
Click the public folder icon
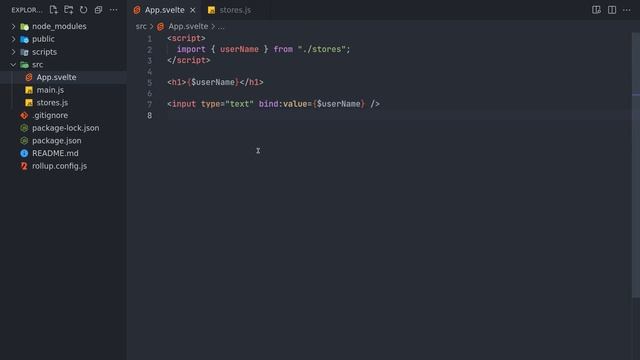[24, 39]
